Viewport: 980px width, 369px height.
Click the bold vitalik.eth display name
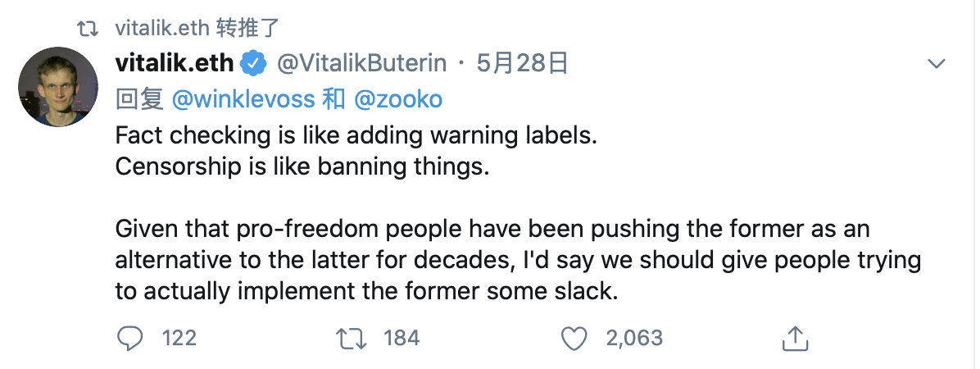click(175, 62)
